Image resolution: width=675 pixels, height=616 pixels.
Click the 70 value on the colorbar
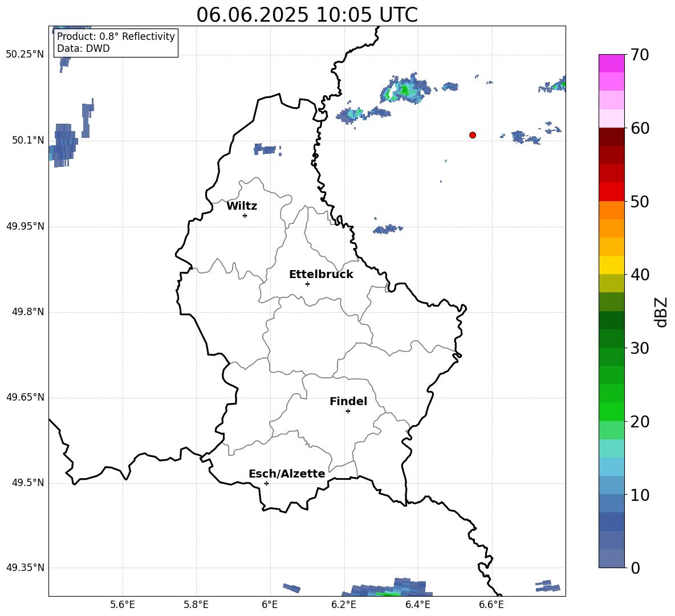tap(639, 55)
